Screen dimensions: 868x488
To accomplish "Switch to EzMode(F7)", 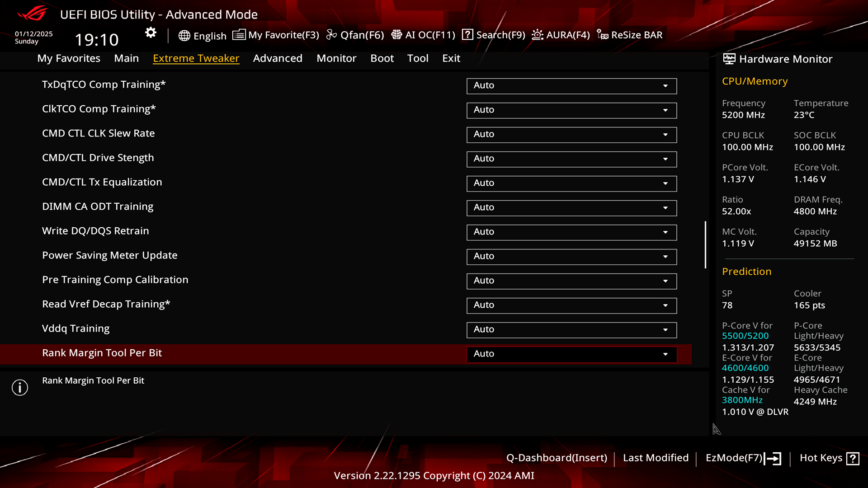I will point(743,458).
